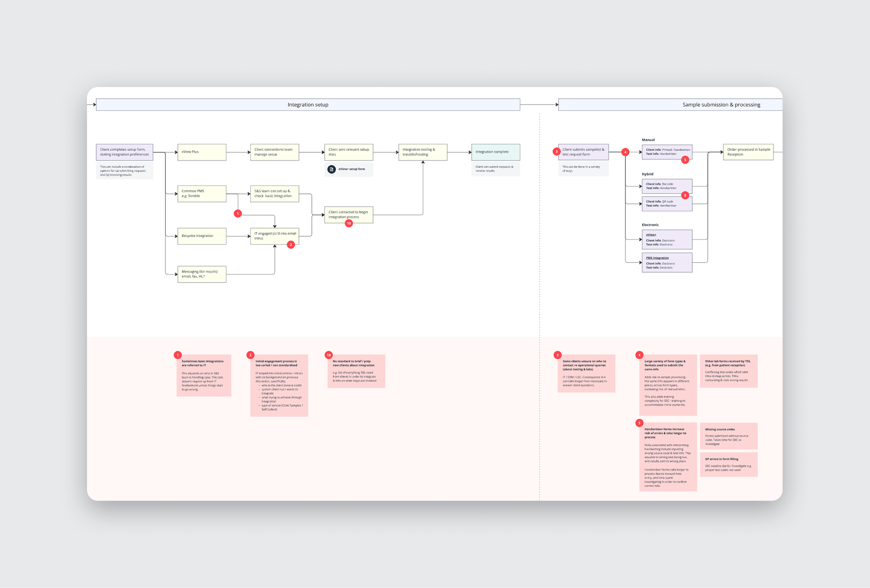This screenshot has height=588, width=870.
Task: Select the Manual section heading
Action: pyautogui.click(x=649, y=140)
